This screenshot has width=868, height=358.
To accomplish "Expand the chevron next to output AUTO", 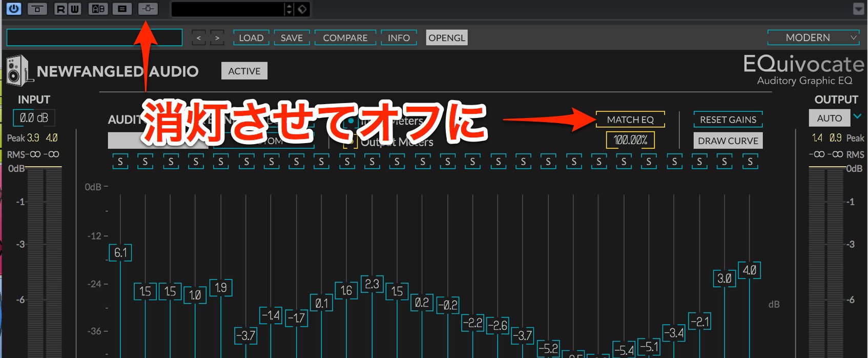I will 857,117.
